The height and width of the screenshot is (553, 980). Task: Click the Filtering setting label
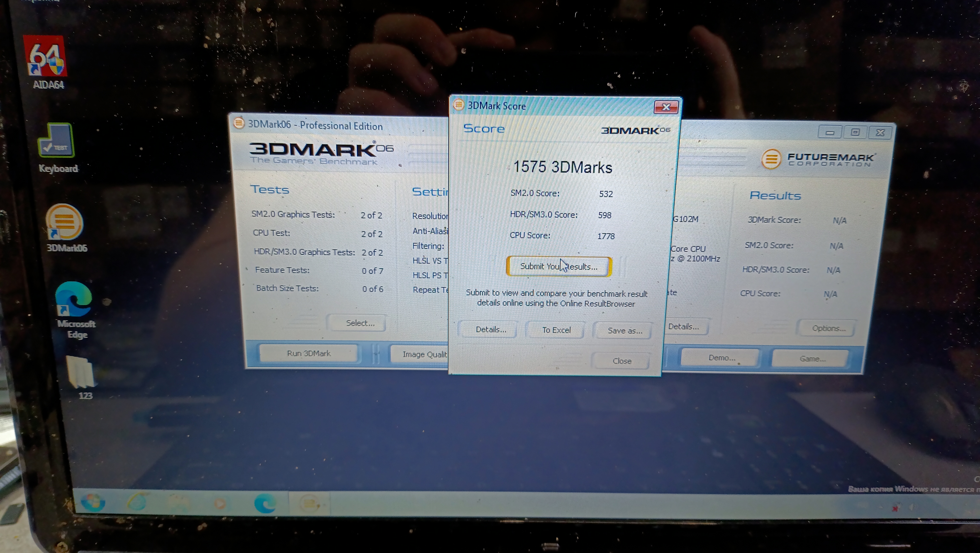(428, 246)
